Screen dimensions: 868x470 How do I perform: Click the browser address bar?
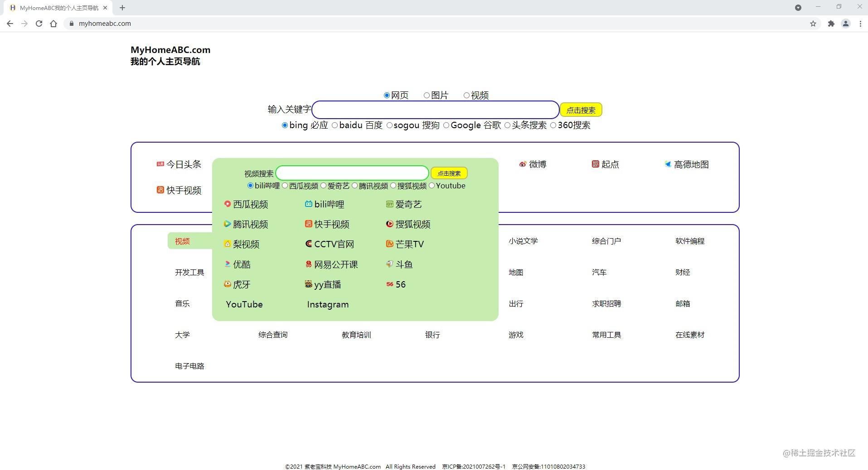(x=435, y=24)
